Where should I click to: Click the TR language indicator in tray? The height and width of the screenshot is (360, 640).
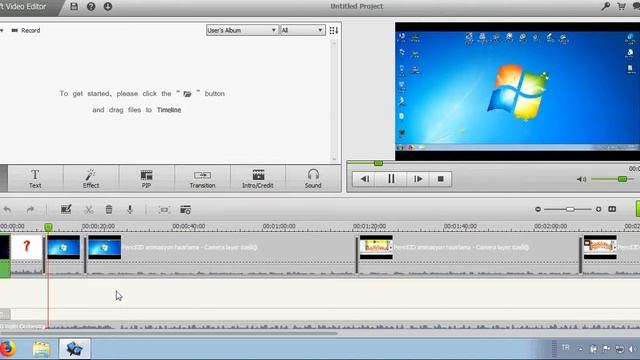565,348
